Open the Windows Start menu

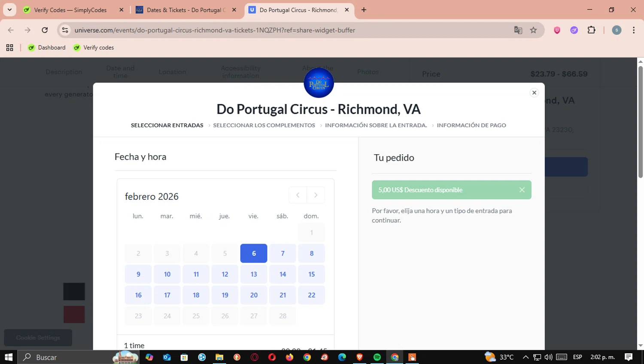tap(9, 357)
